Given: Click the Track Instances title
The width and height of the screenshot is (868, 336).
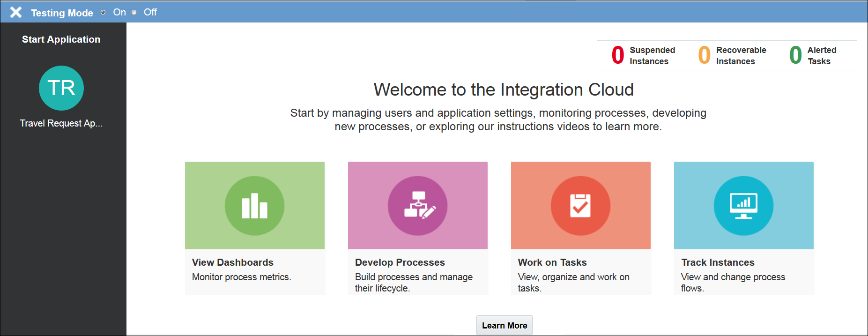Looking at the screenshot, I should (x=718, y=262).
